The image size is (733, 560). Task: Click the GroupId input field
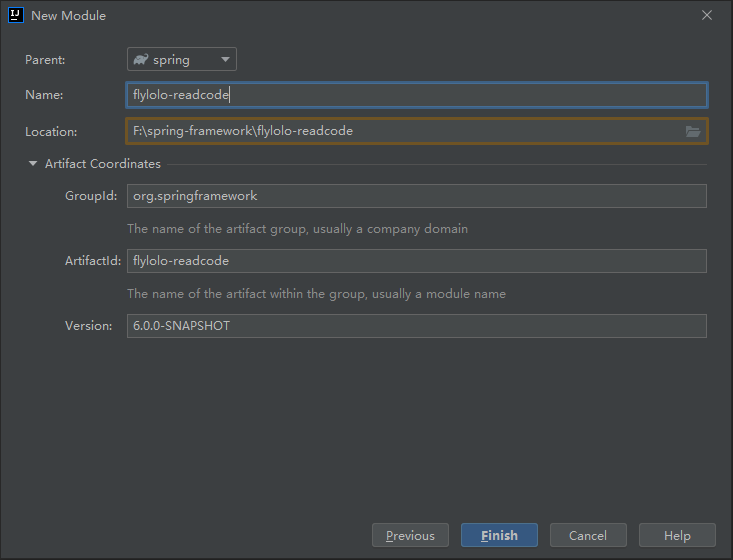(417, 196)
